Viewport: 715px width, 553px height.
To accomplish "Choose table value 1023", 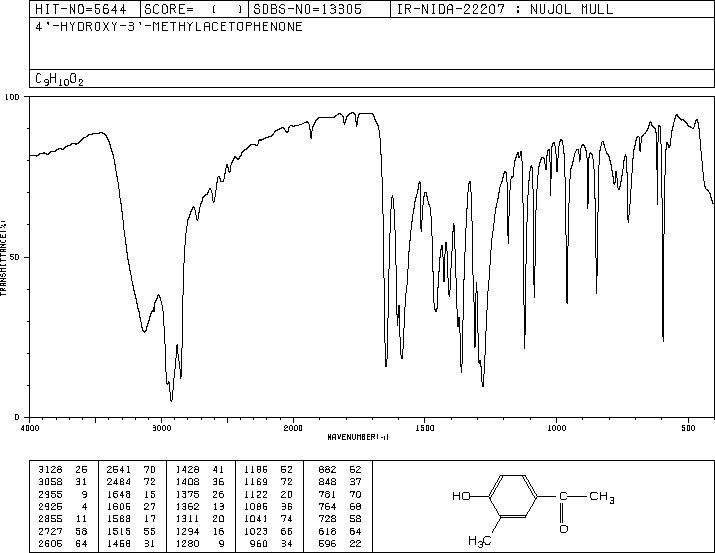I will (256, 531).
